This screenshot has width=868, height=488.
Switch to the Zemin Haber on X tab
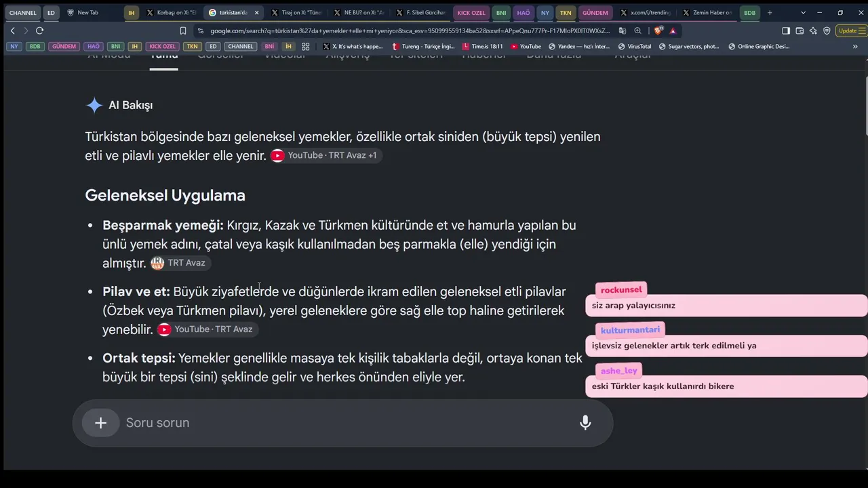tap(707, 13)
